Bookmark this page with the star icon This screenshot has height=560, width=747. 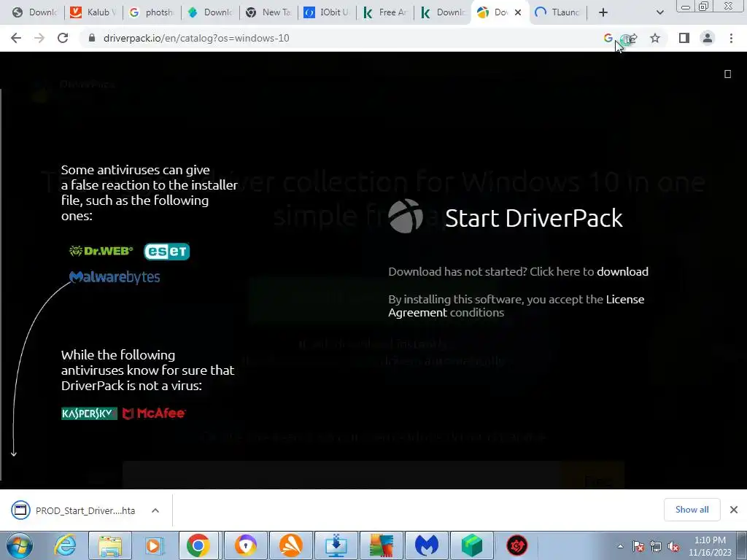[655, 38]
